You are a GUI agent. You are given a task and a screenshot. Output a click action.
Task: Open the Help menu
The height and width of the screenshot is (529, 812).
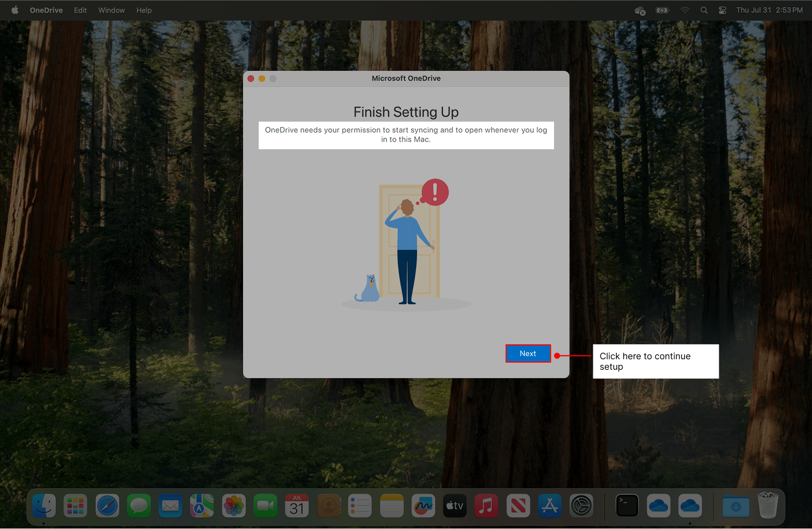(144, 11)
